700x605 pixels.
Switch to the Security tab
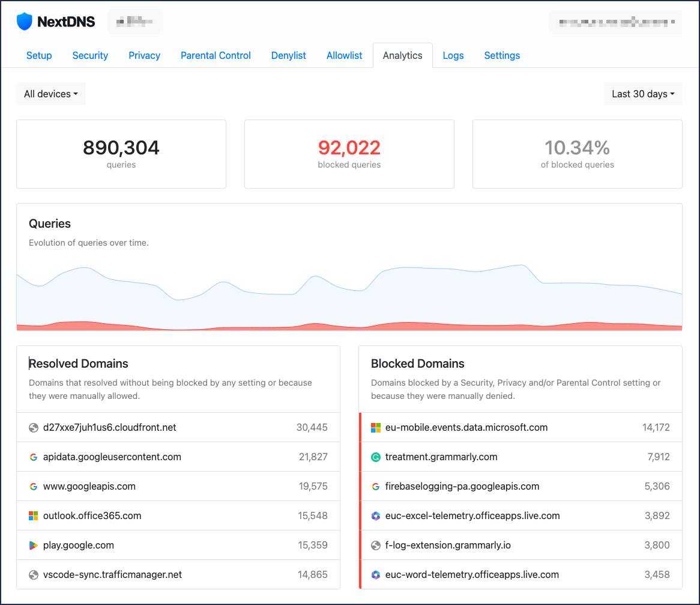click(x=90, y=55)
